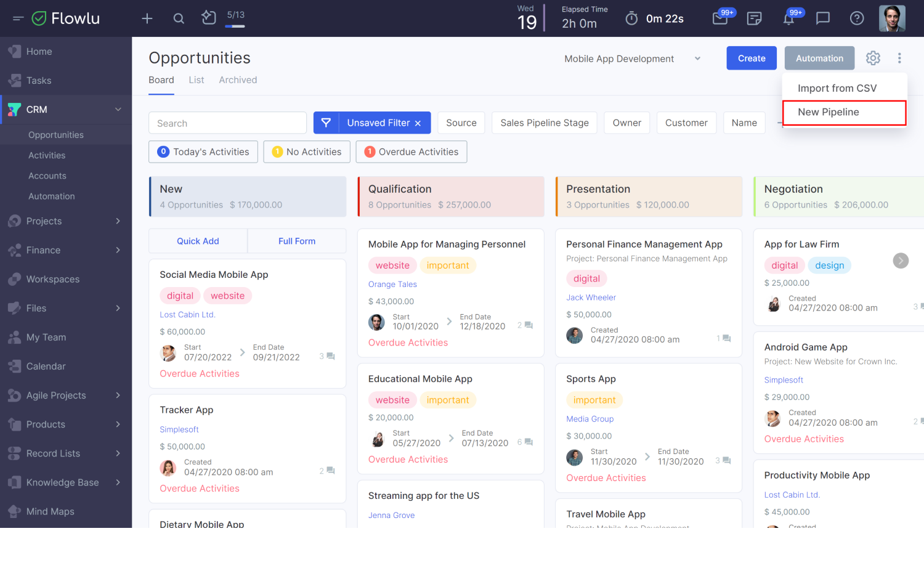Click Quick Add in the New column

tap(198, 241)
